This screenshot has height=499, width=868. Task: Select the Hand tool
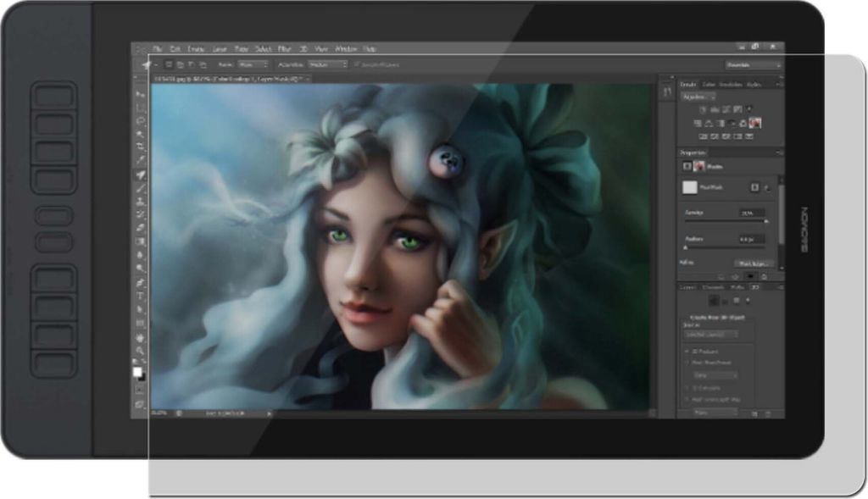click(141, 337)
